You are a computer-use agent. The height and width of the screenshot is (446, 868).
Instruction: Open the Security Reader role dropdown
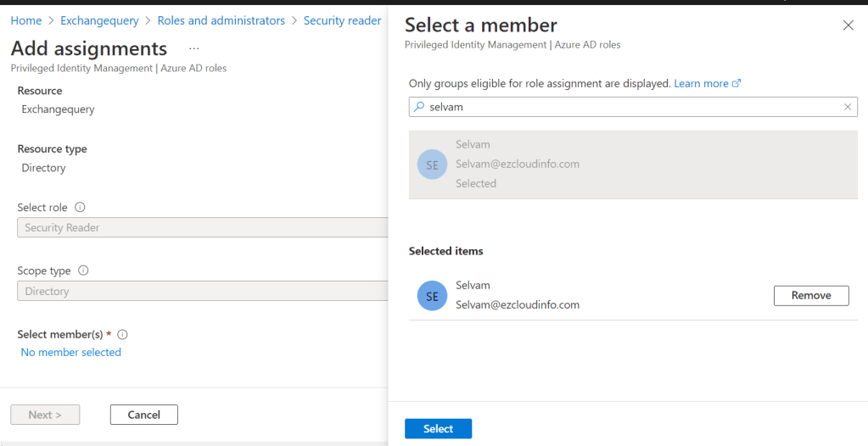(202, 227)
